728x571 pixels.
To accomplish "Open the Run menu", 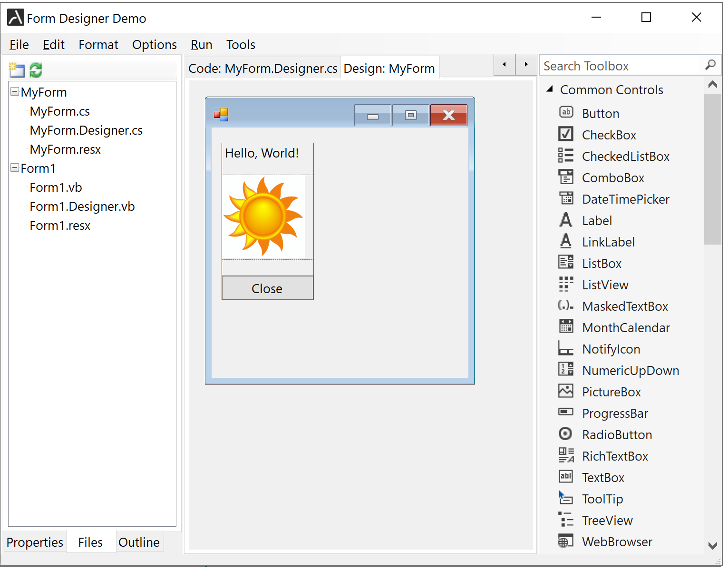I will coord(201,44).
